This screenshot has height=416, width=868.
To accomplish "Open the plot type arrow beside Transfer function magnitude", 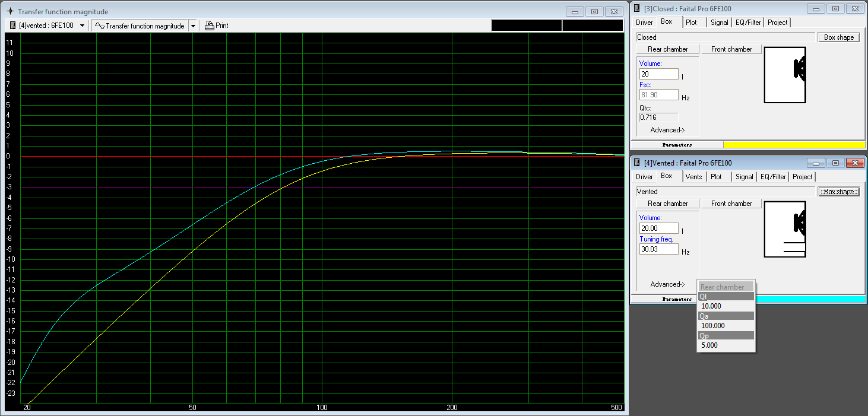I will (x=193, y=26).
